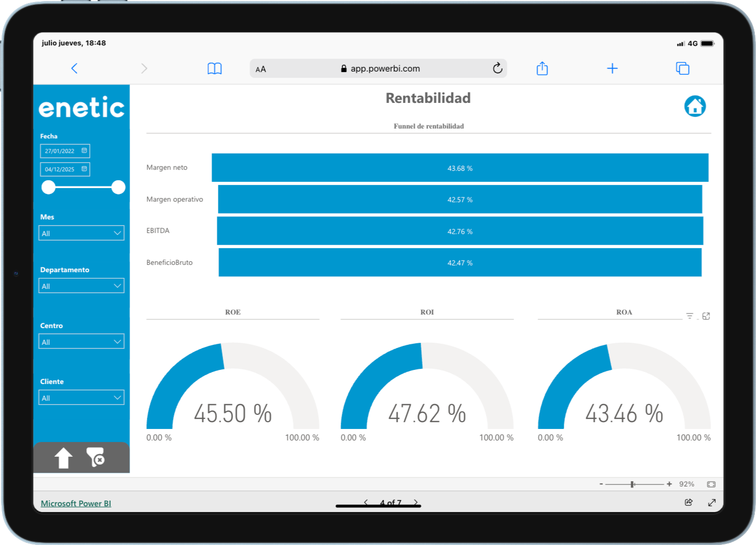
Task: Open the calendar on start date 27/01/2022
Action: [84, 150]
